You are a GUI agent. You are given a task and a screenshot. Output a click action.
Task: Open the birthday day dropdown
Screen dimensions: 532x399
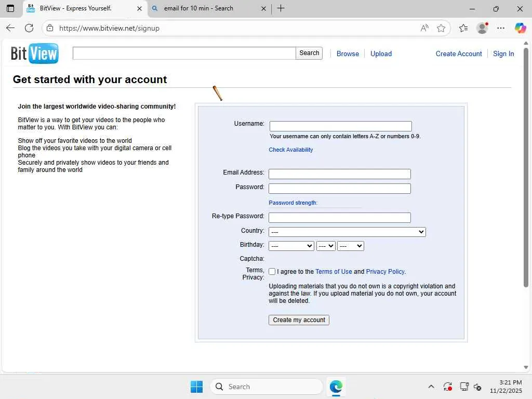(326, 246)
